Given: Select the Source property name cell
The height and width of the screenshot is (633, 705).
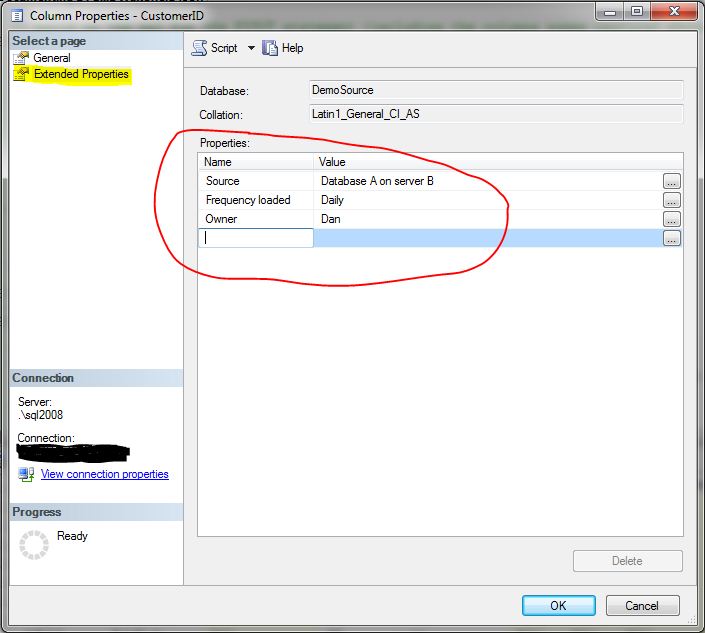Looking at the screenshot, I should 256,181.
